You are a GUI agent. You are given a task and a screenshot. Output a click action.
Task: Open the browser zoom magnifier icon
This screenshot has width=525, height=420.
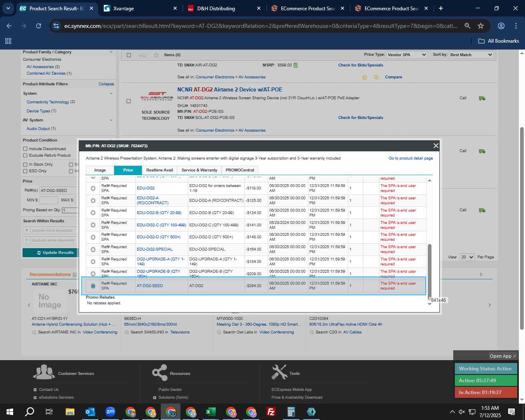click(x=467, y=26)
